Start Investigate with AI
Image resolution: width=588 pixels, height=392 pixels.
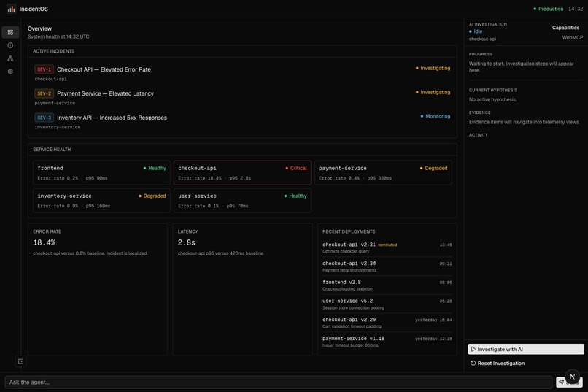(526, 349)
